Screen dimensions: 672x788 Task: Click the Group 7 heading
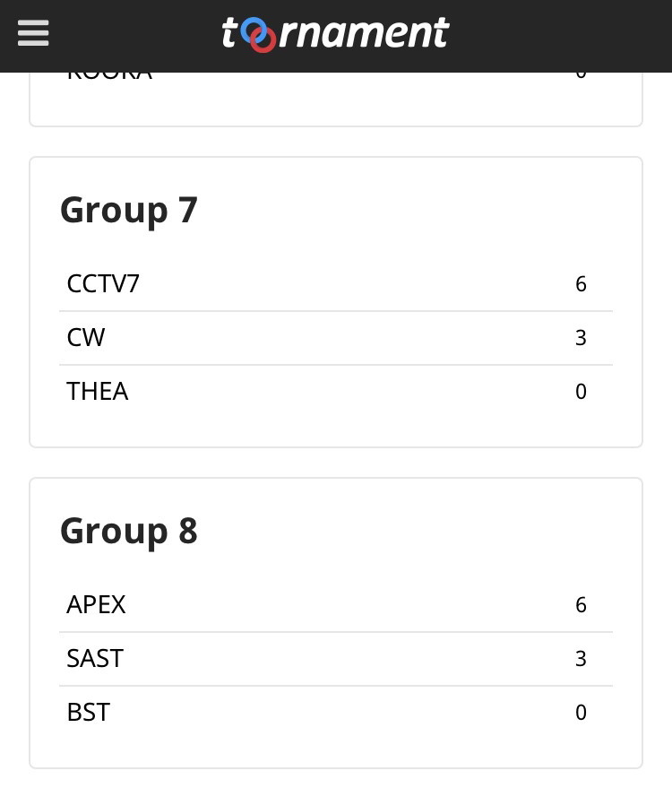[x=129, y=210]
